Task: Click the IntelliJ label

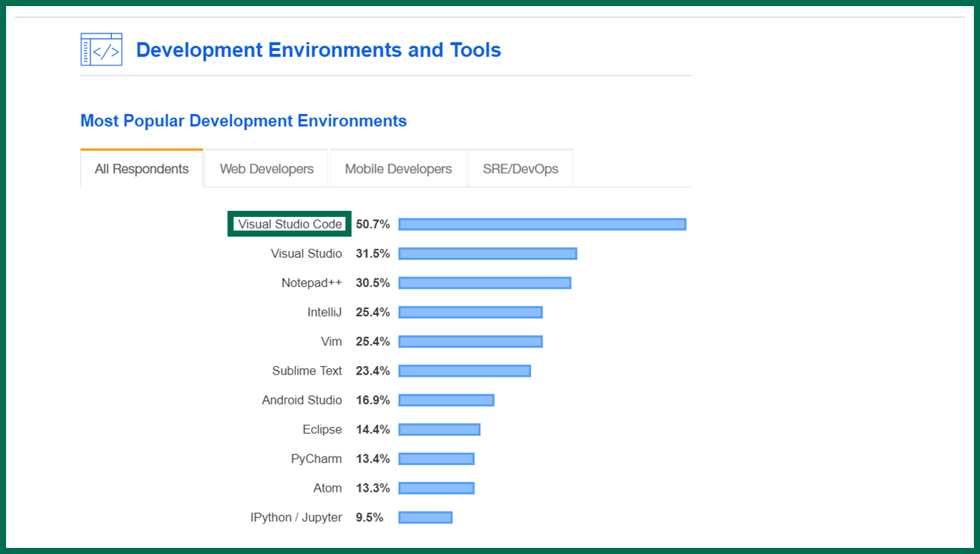Action: coord(325,312)
